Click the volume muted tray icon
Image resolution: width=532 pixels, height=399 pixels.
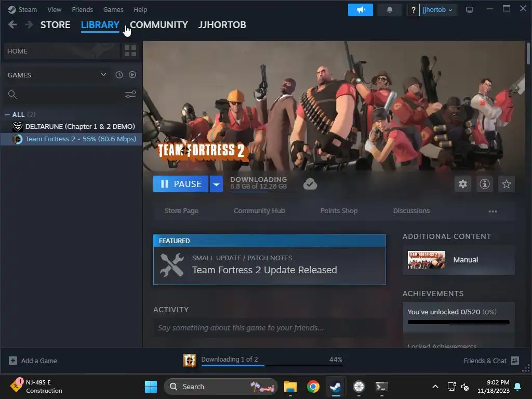click(465, 387)
